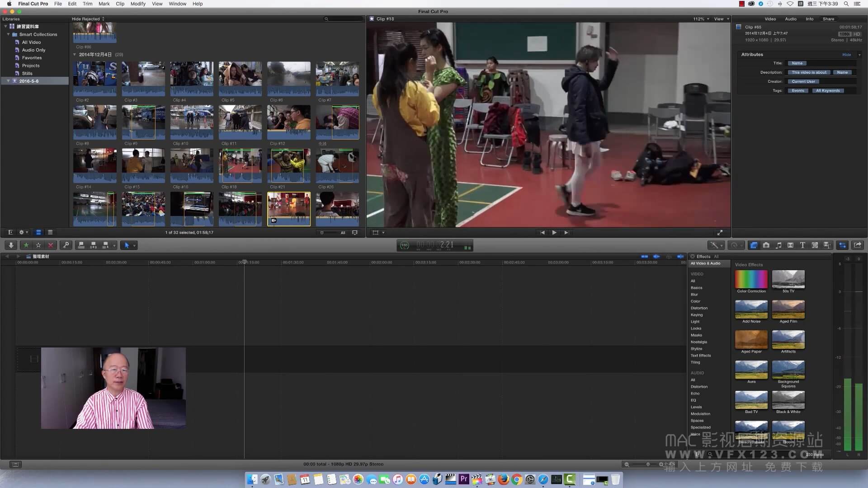The image size is (868, 488).
Task: Collapse the 2014年12月4日 date group
Action: point(75,55)
